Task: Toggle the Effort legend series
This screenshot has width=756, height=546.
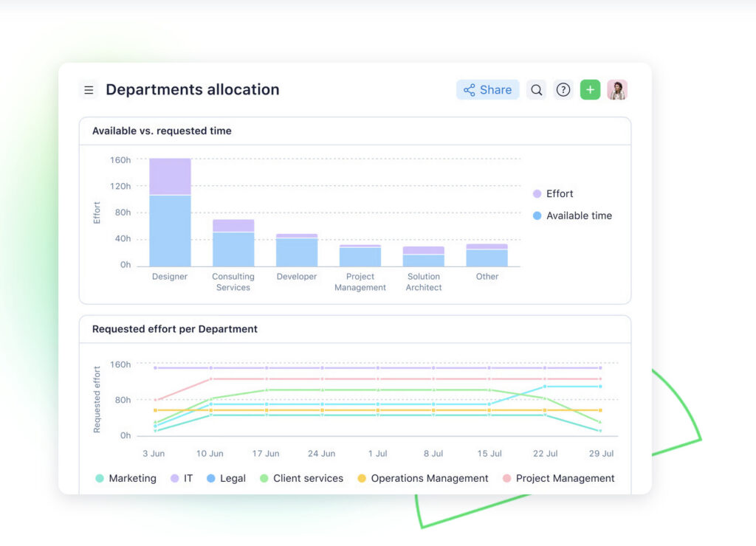Action: [553, 194]
